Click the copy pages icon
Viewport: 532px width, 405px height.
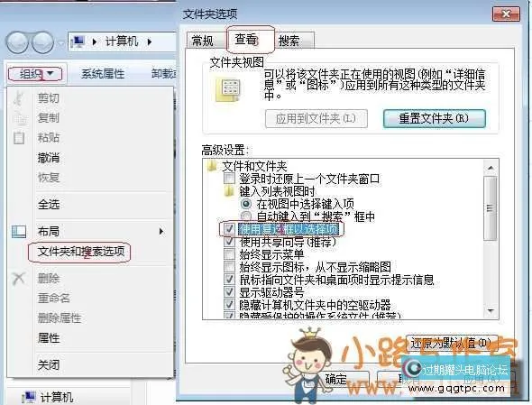pyautogui.click(x=19, y=118)
